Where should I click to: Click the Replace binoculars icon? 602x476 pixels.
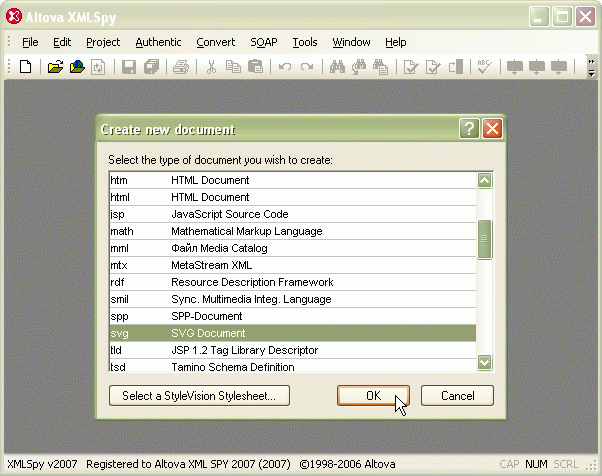pos(380,67)
